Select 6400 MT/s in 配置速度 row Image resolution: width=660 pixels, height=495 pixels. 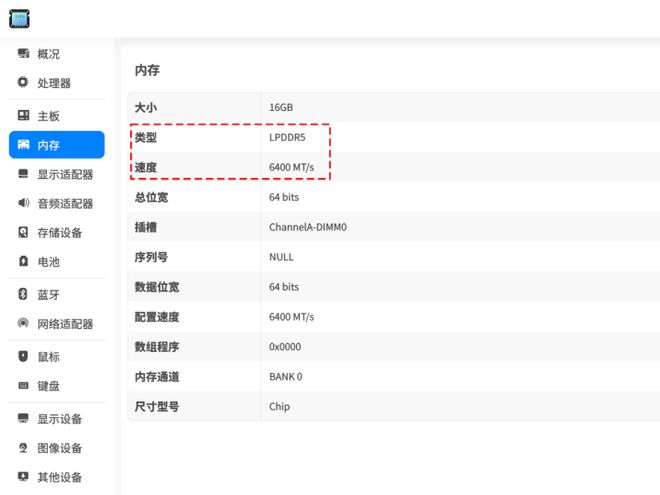[x=291, y=317]
